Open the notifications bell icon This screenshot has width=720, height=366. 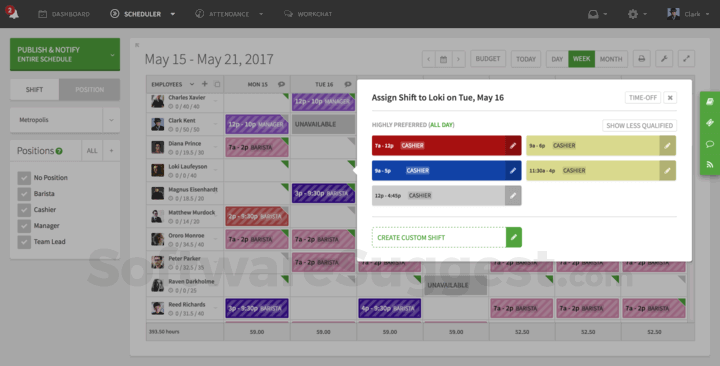pos(13,13)
